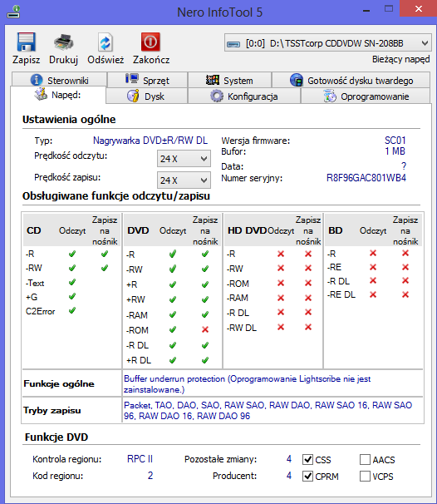Screen dimensions: 437x504
Task: Click the Konfiguracja tab gear icon
Action: coord(217,96)
